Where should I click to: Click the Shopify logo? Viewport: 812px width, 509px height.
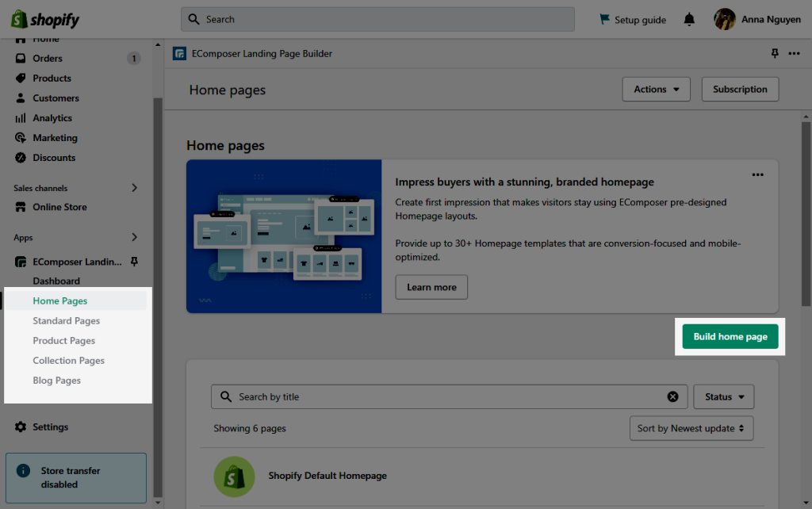pos(45,20)
